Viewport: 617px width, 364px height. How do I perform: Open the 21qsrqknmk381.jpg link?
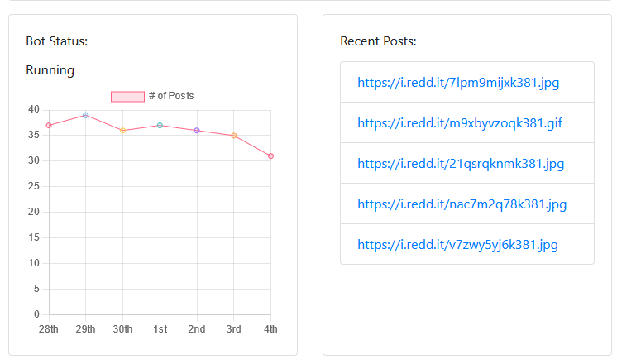click(461, 164)
